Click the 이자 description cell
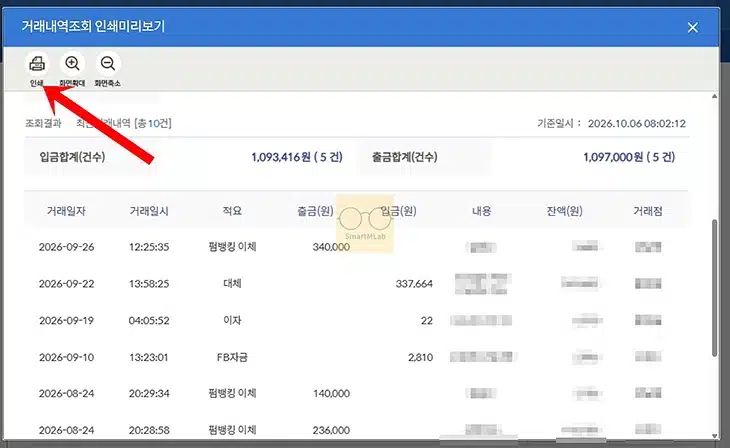Screen dimensions: 730x448 (232, 320)
